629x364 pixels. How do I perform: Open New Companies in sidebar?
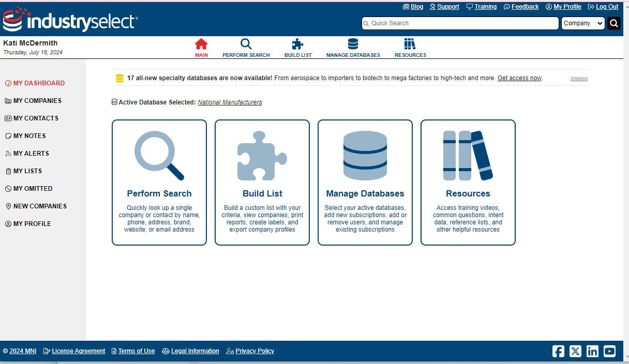click(36, 206)
